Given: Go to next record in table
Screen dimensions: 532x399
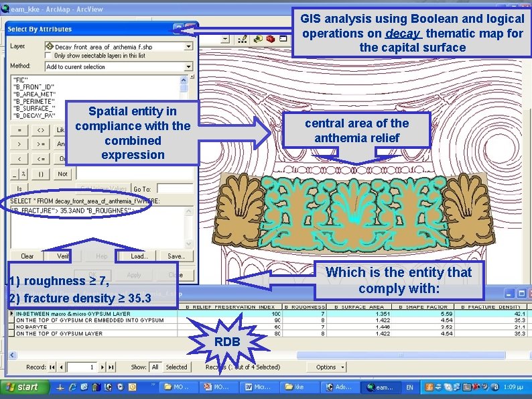Looking at the screenshot, I should (103, 367).
